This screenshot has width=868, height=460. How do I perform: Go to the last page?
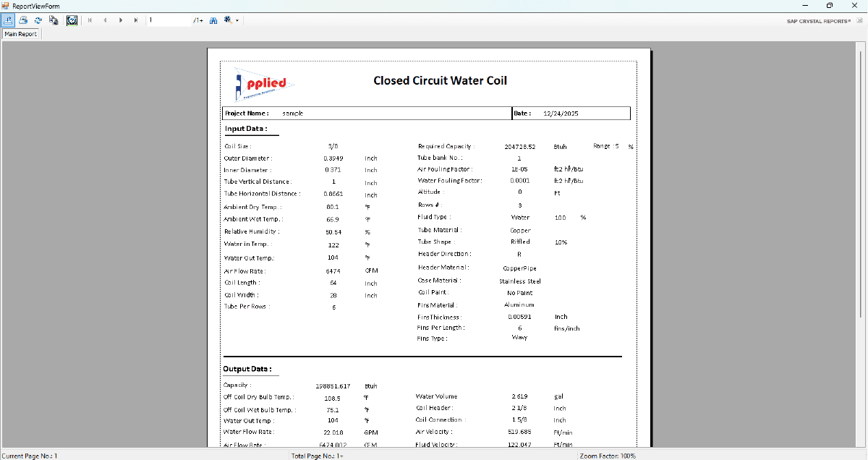[136, 20]
